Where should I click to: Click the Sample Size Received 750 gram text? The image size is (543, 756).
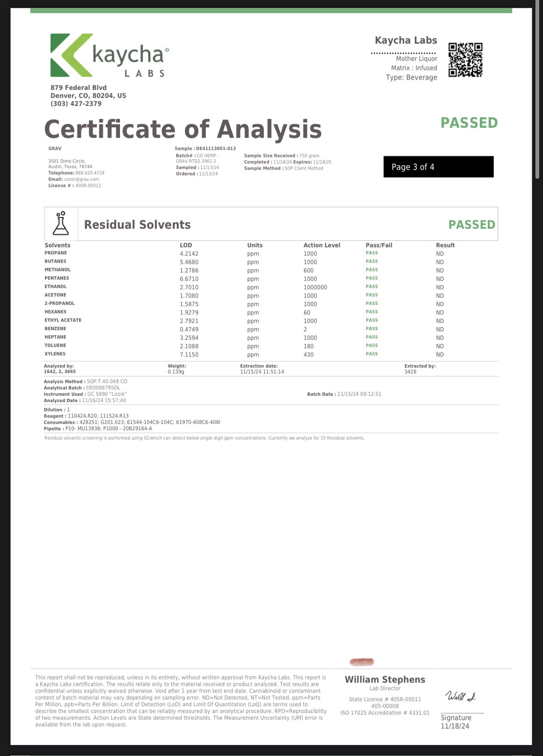point(282,156)
